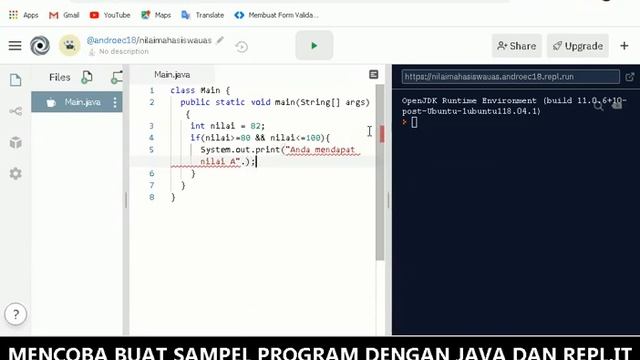Open the packages cube sidebar icon
The image size is (640, 360).
tap(16, 142)
